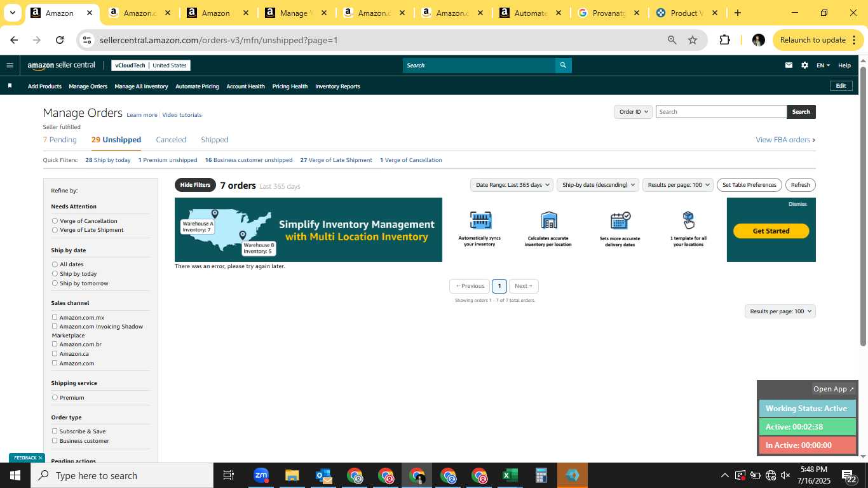Open Inventory Reports menu item
Viewport: 868px width, 488px height.
[x=337, y=86]
